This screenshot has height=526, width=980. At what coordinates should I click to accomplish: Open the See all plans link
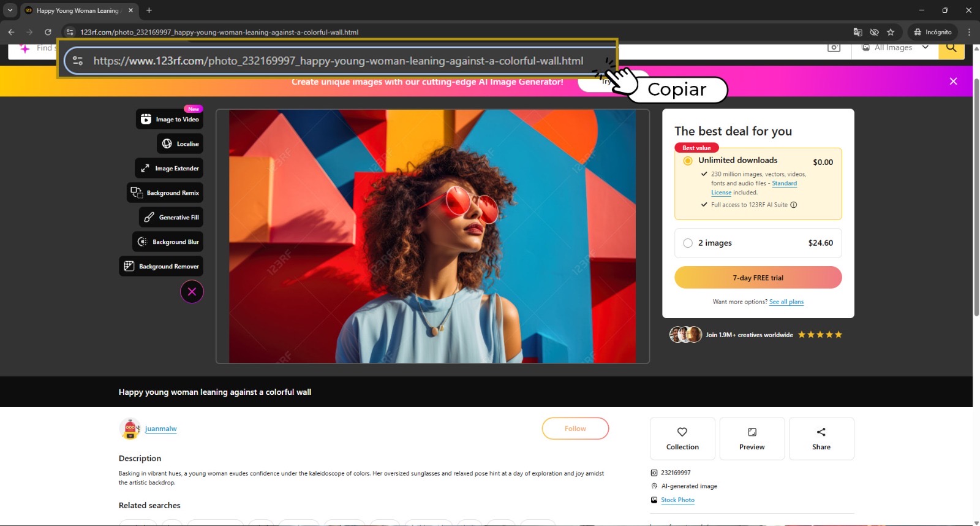click(786, 302)
